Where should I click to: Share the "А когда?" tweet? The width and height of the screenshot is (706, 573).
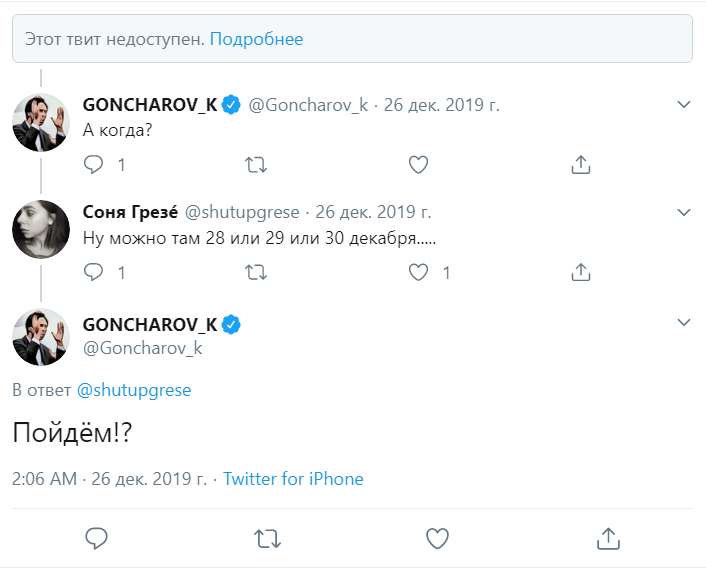tap(581, 164)
